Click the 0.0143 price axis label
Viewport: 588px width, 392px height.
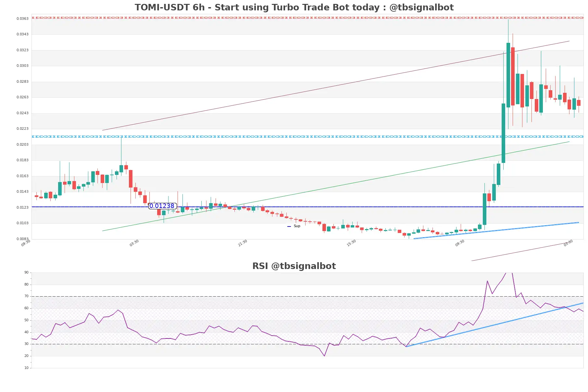(22, 191)
